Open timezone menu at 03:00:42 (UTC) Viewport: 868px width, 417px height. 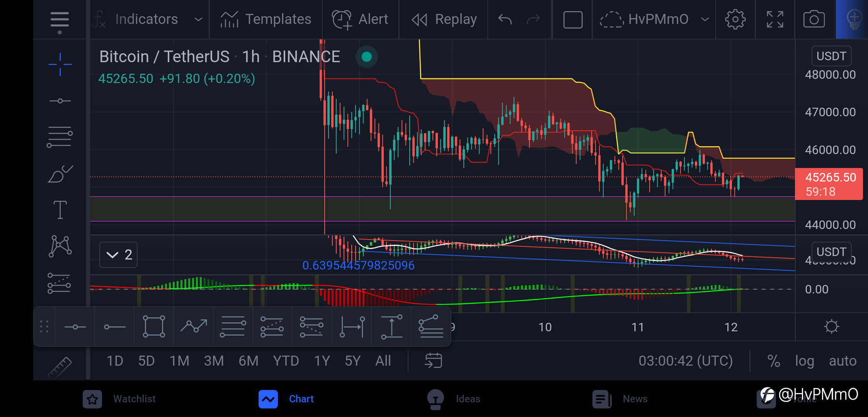(686, 361)
